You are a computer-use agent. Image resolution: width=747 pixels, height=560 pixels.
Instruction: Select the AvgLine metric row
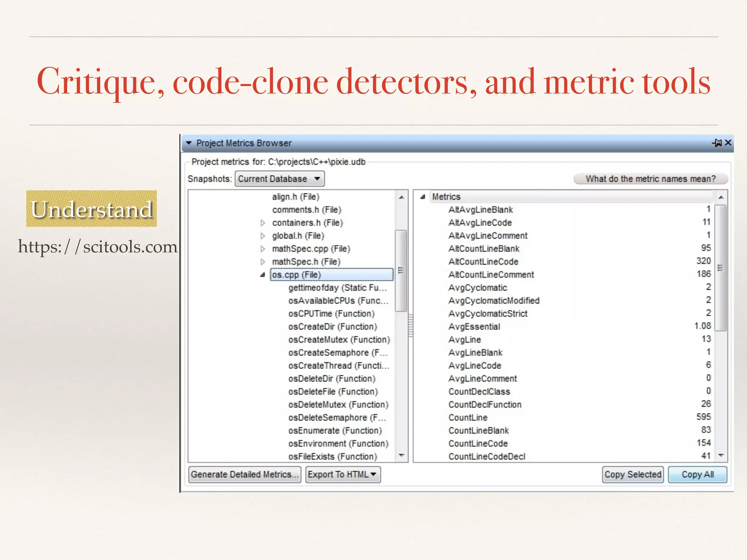point(580,340)
